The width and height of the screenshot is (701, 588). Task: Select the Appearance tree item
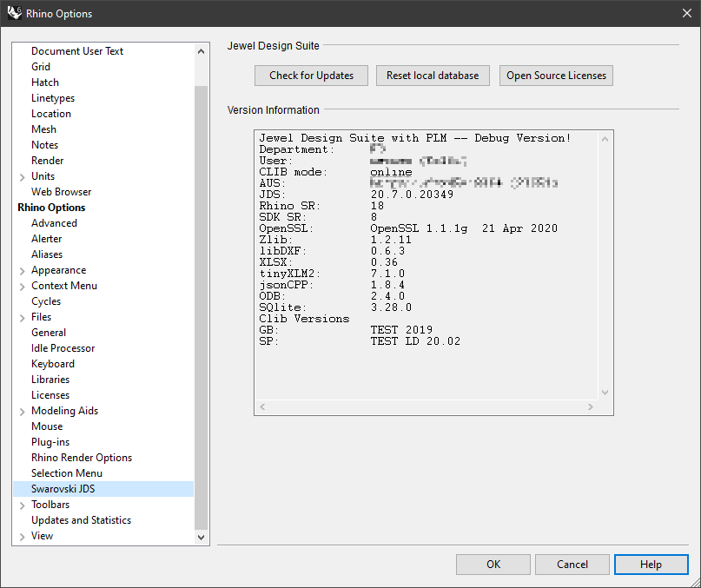(58, 270)
